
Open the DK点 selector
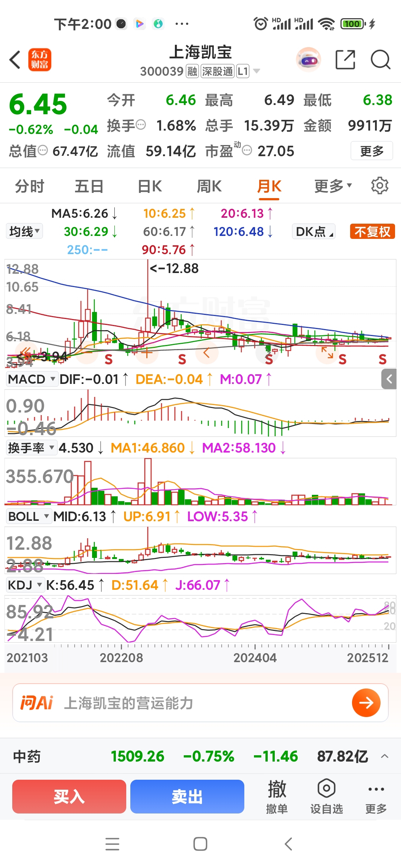click(314, 231)
